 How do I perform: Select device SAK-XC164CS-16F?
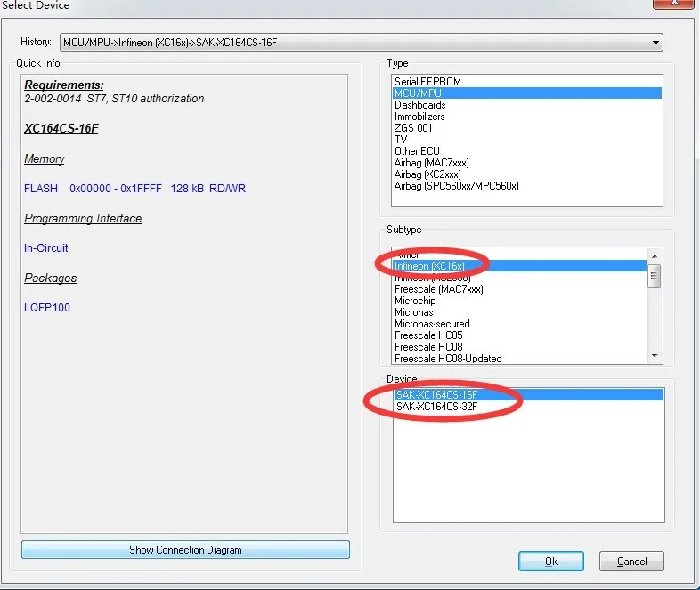(x=529, y=395)
